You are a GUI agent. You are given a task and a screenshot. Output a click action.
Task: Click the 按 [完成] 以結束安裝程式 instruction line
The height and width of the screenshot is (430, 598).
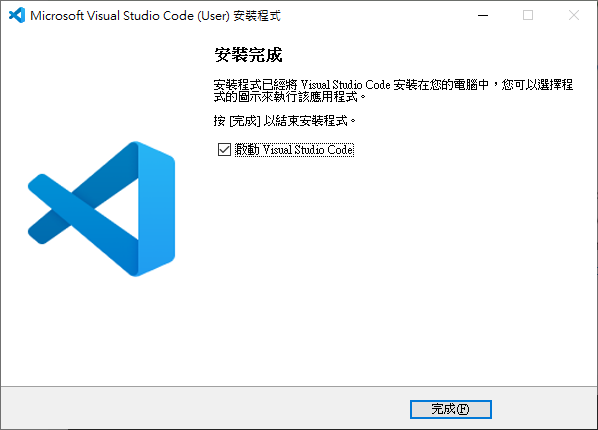click(285, 121)
